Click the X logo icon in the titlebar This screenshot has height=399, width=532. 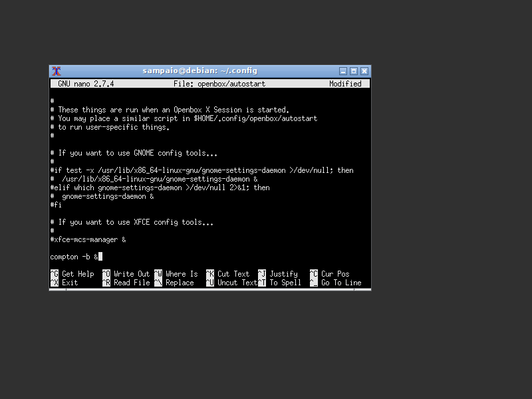pos(55,70)
